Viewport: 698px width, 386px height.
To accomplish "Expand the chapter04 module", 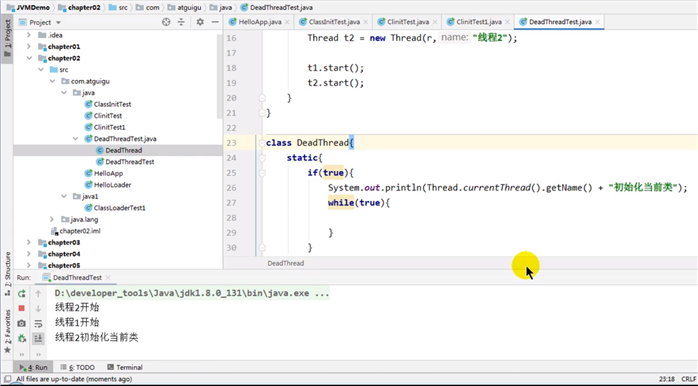I will pyautogui.click(x=29, y=254).
